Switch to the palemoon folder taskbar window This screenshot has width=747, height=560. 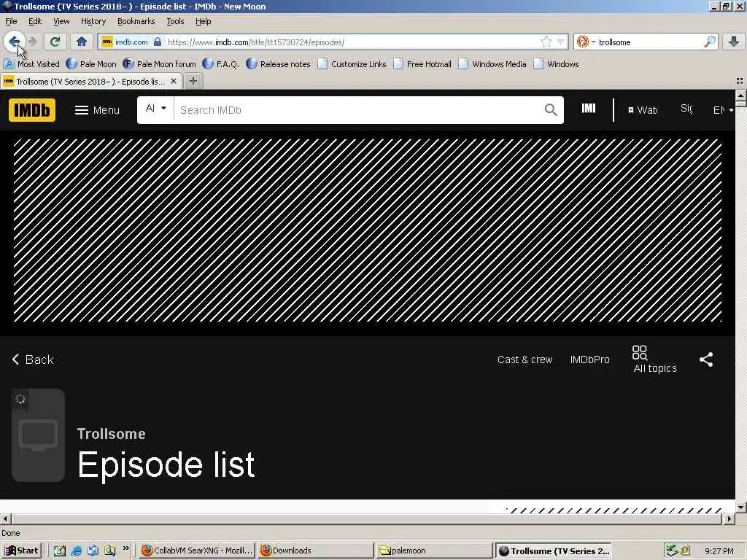pyautogui.click(x=433, y=551)
